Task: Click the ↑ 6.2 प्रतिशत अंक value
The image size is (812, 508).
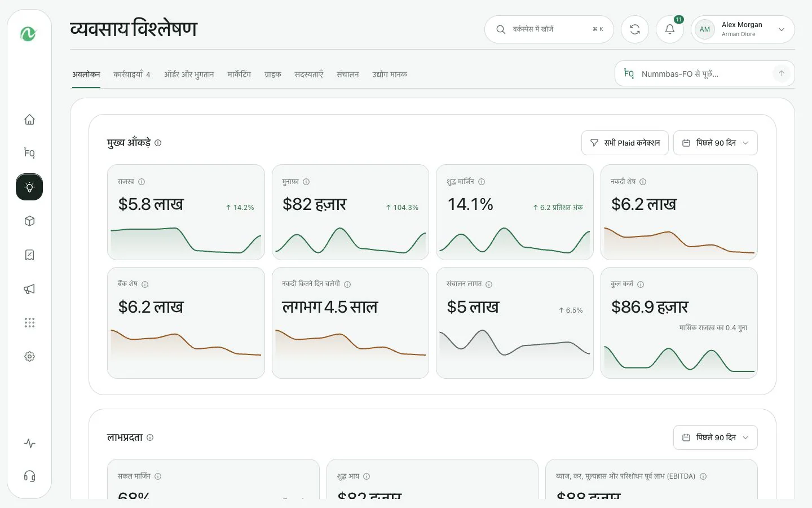Action: [x=558, y=208]
